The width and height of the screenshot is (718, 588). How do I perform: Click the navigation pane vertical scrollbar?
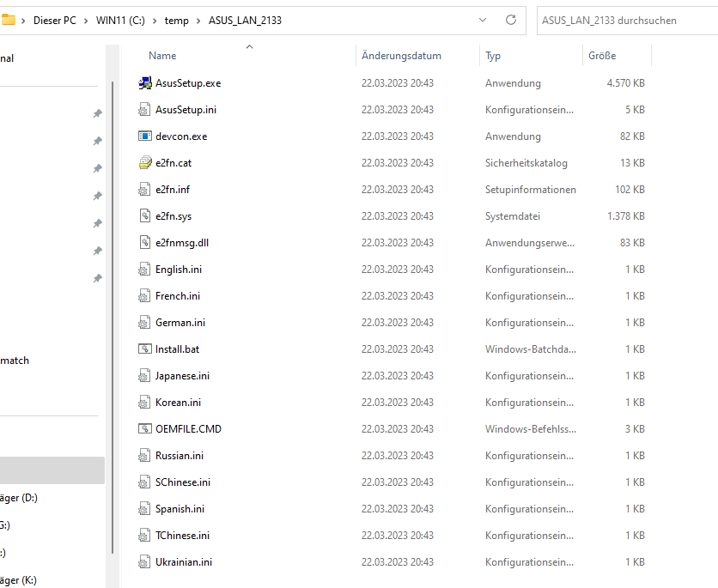coord(113,316)
